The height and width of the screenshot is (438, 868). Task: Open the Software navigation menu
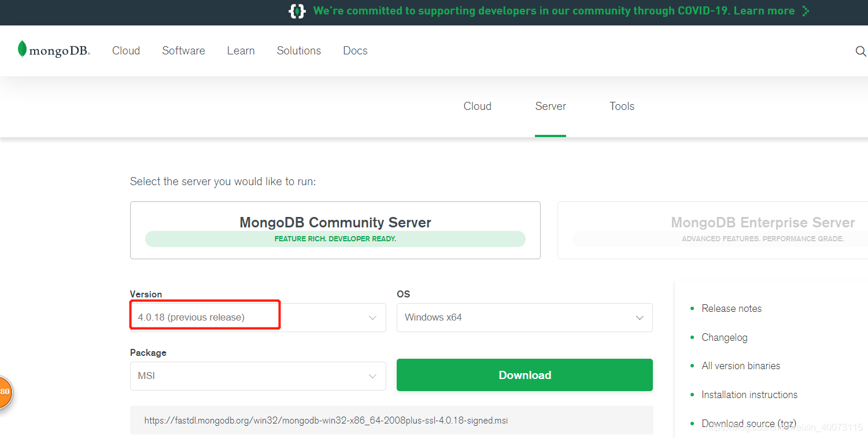coord(183,51)
